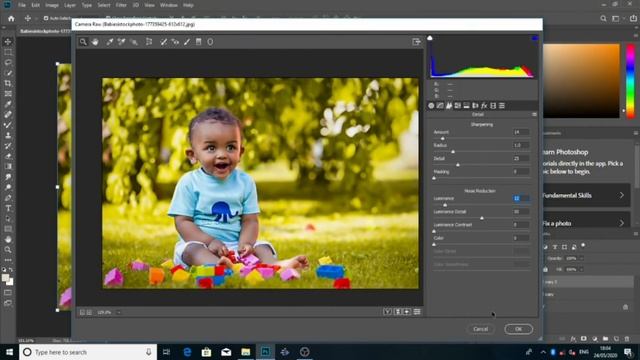Select the Type tool in Photoshop toolbox
The image size is (640, 360).
[x=8, y=208]
